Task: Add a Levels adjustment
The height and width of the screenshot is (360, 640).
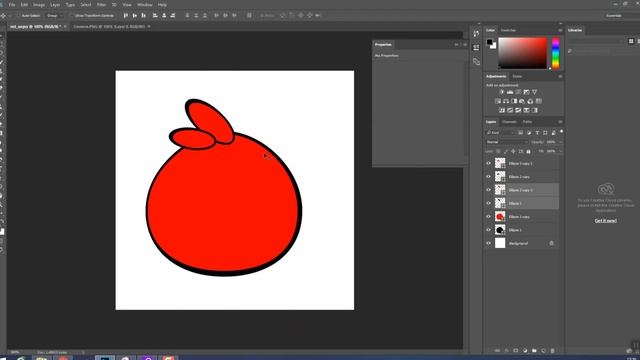Action: pos(510,92)
